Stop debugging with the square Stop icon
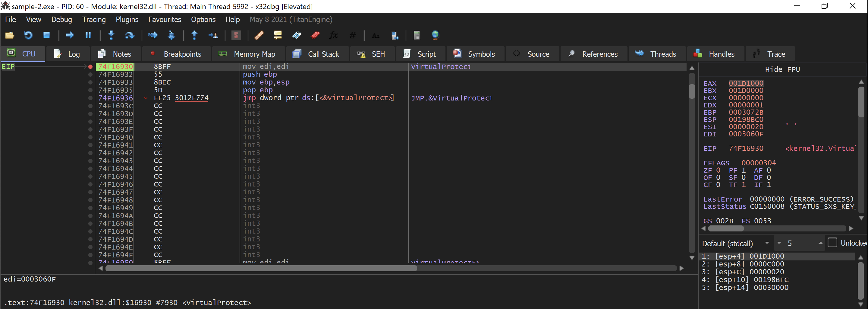Screen dimensions: 868x309 (47, 35)
